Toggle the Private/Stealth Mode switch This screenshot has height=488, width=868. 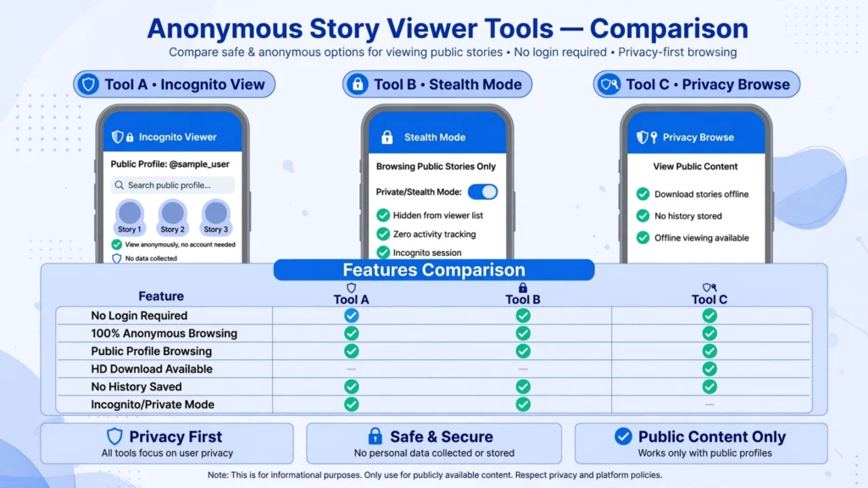click(x=482, y=192)
